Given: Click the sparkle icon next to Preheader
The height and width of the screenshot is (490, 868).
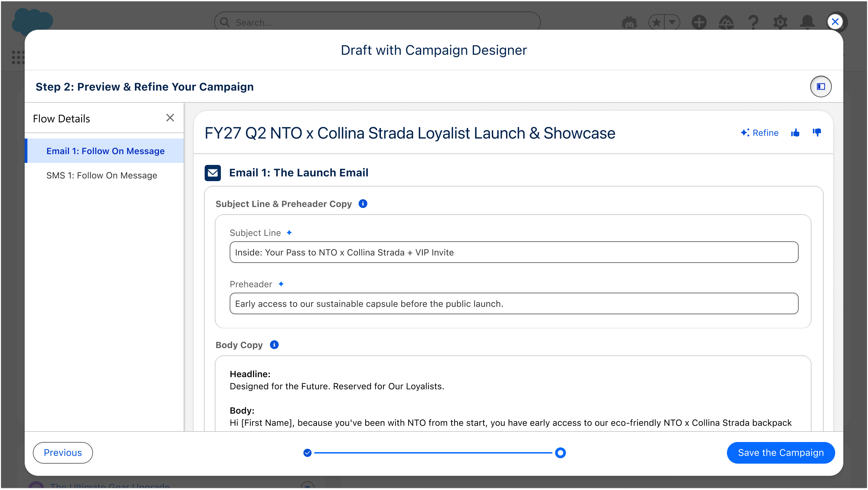Looking at the screenshot, I should coord(281,284).
